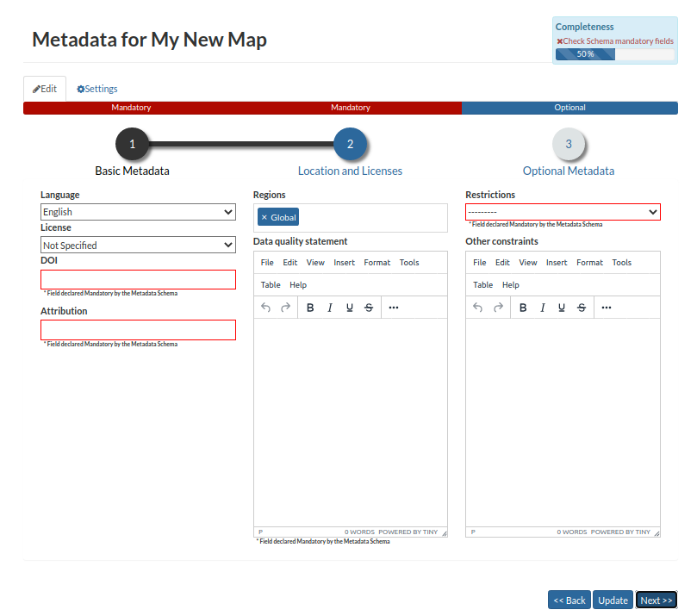
Task: Toggle bold in Data quality statement editor
Action: 310,308
